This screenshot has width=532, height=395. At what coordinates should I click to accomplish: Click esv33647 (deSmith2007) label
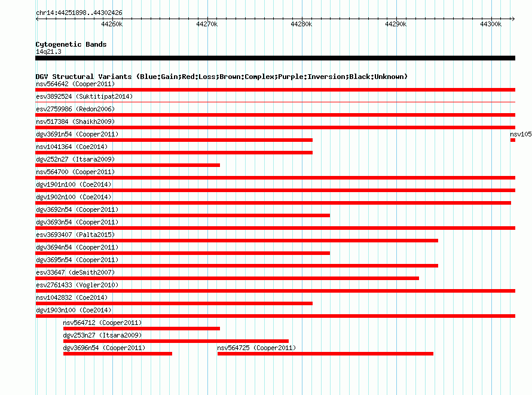tap(75, 272)
